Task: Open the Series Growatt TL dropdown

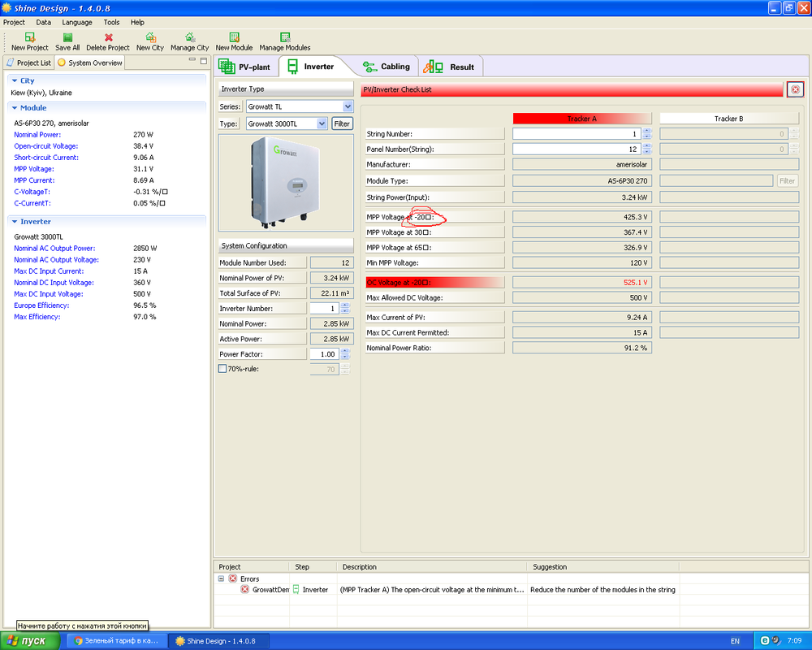Action: pyautogui.click(x=348, y=106)
